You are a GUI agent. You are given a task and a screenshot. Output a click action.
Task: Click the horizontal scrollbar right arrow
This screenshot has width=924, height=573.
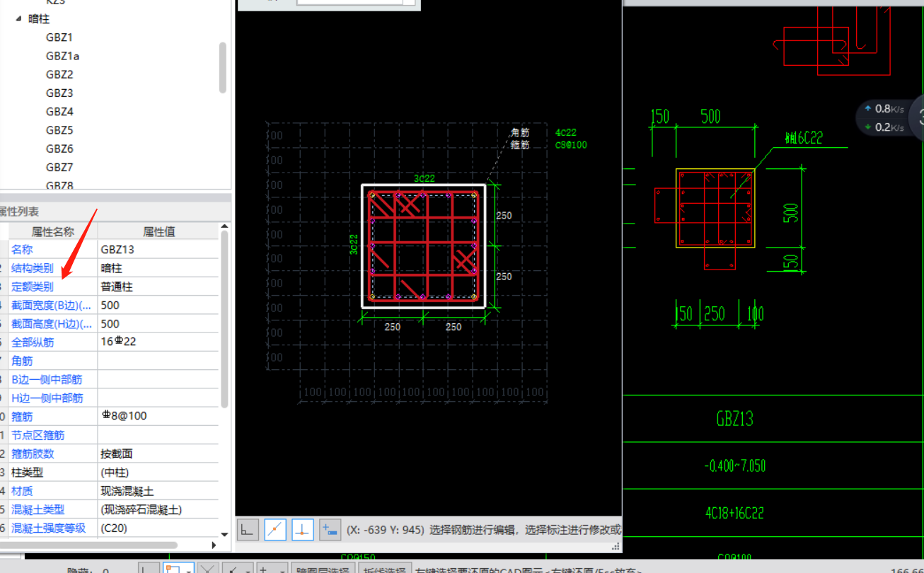[x=214, y=545]
